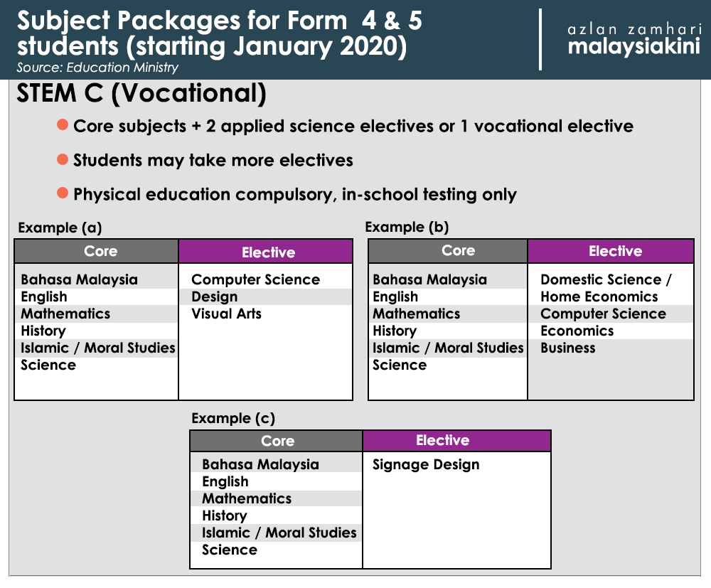
Task: Click Business elective in Example (b)
Action: click(567, 348)
